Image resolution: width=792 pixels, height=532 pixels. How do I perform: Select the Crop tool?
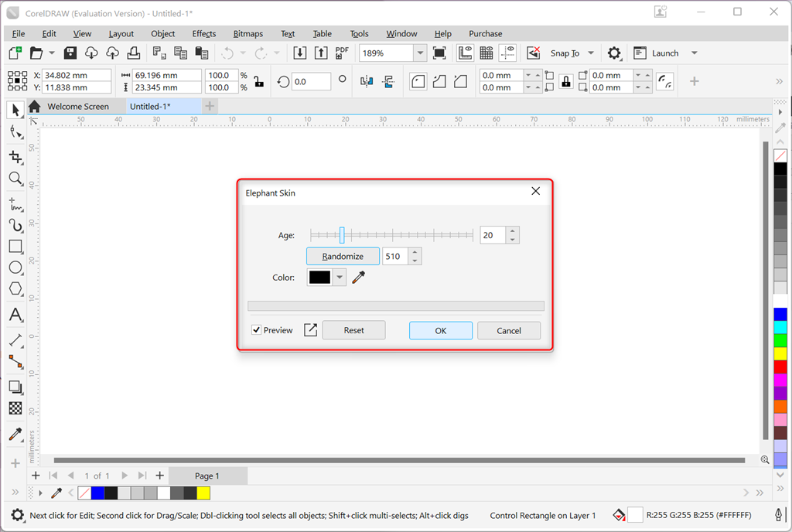[x=15, y=157]
